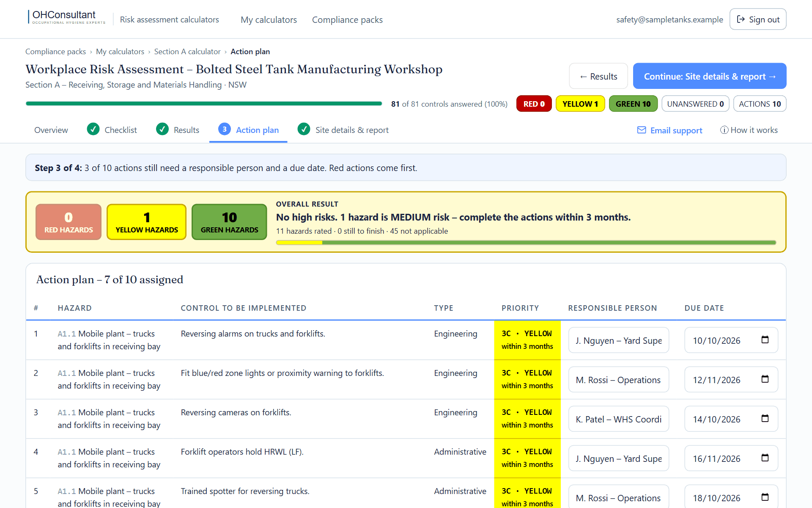The image size is (812, 508).
Task: Click the Email support envelope icon
Action: pyautogui.click(x=642, y=130)
